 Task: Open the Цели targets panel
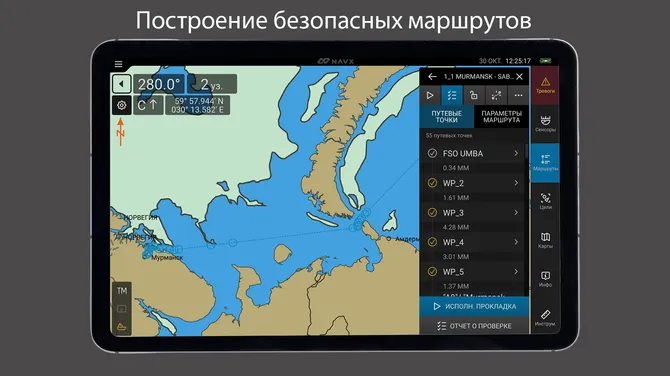545,201
